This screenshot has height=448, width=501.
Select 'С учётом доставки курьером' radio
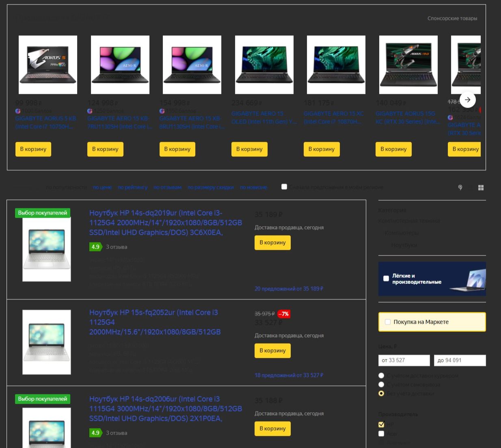(381, 376)
